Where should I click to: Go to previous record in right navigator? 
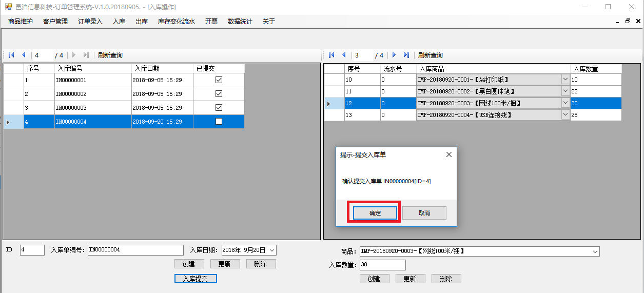tap(343, 55)
